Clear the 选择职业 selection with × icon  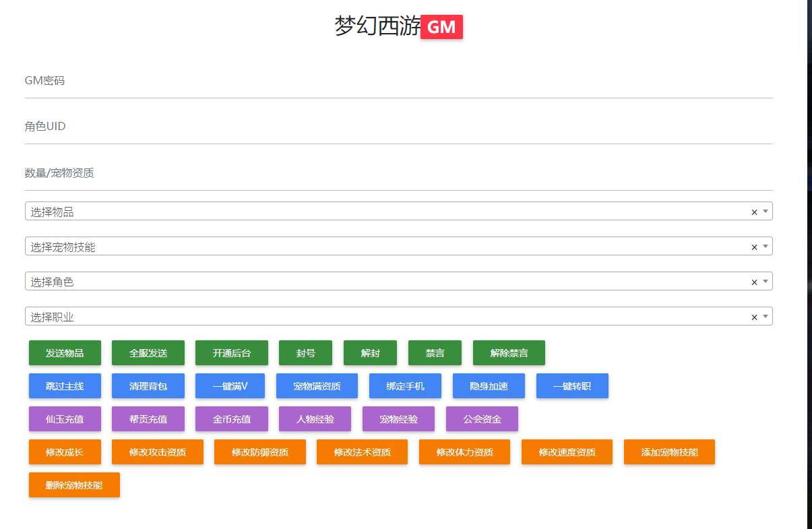(x=754, y=317)
